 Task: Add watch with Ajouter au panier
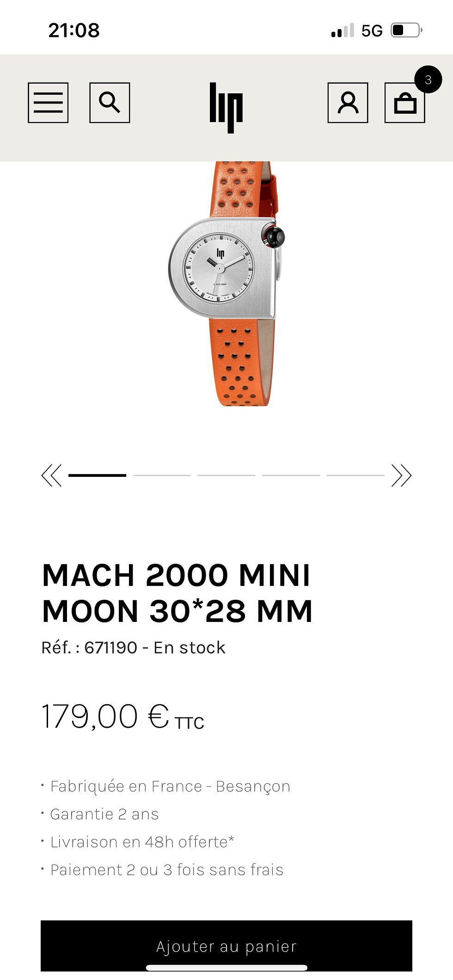point(226,946)
